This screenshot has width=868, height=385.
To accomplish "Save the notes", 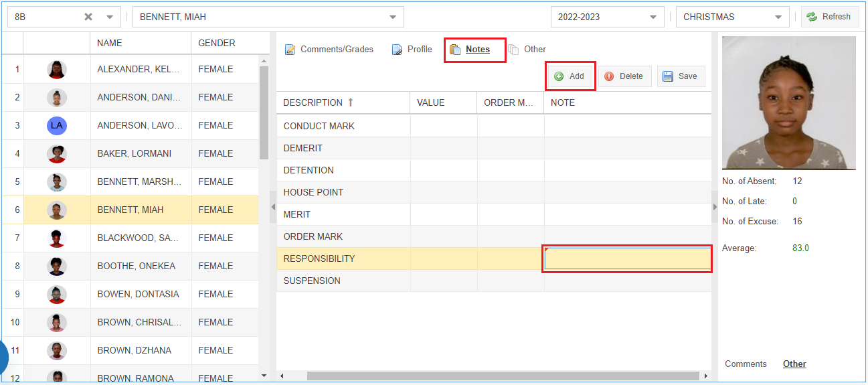I will pos(681,76).
